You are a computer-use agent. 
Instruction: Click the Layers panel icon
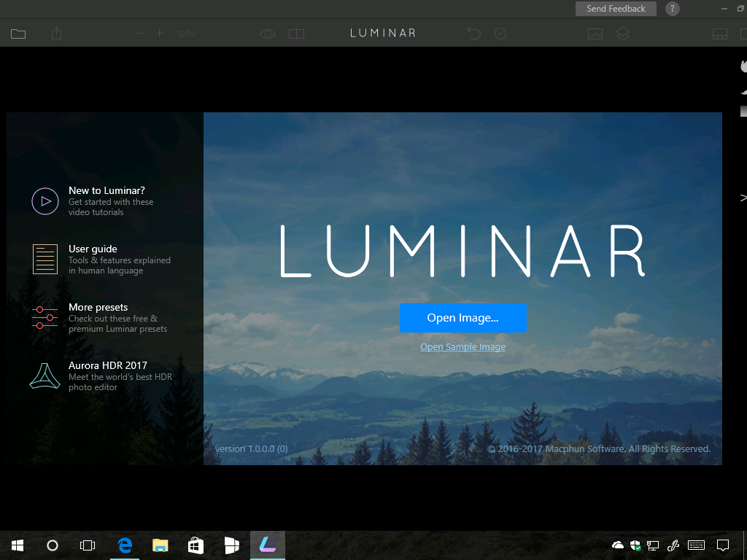pos(623,34)
